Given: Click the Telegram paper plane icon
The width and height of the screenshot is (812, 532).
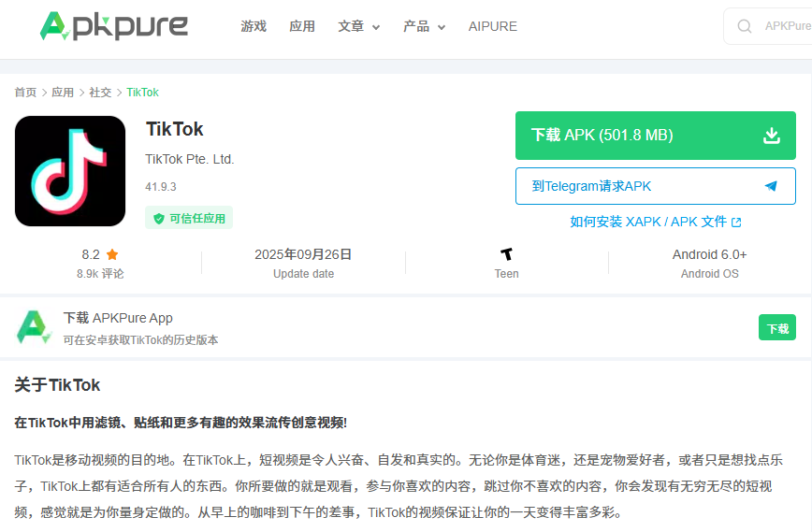Looking at the screenshot, I should pyautogui.click(x=771, y=186).
